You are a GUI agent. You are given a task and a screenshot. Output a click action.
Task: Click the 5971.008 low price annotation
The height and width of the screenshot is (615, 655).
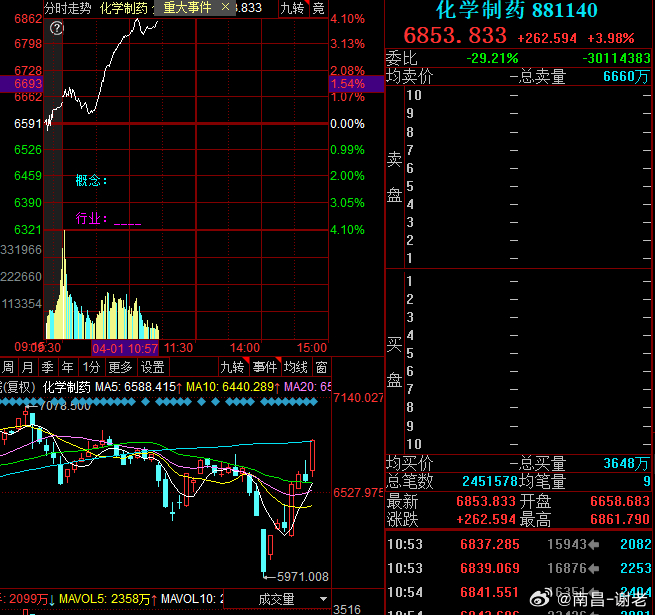(302, 577)
